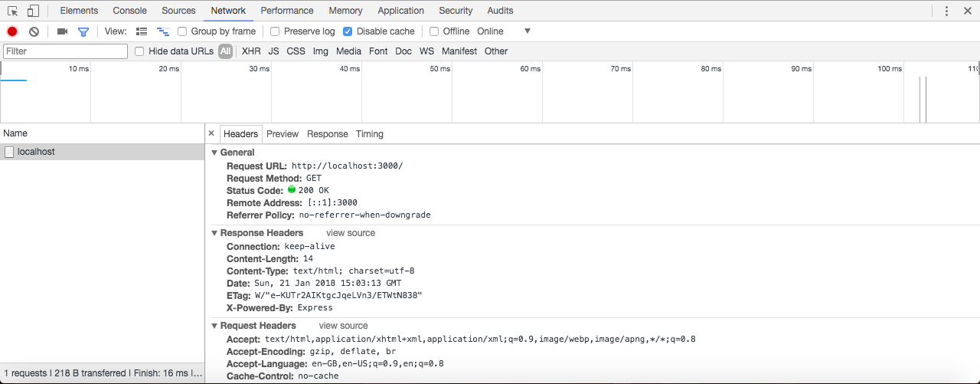Switch to large request rows view icon
This screenshot has height=384, width=980.
142,31
